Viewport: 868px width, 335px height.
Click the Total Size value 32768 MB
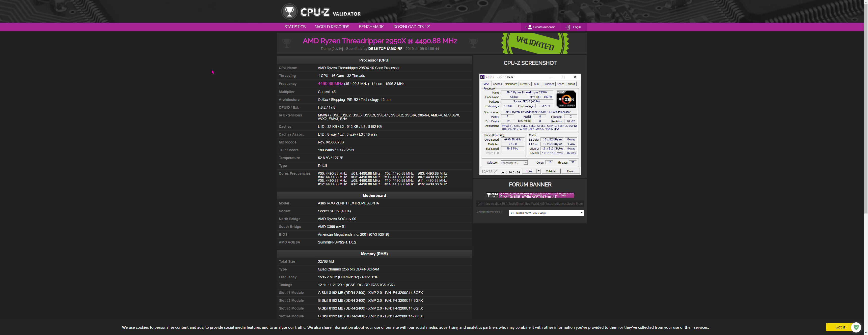click(326, 262)
